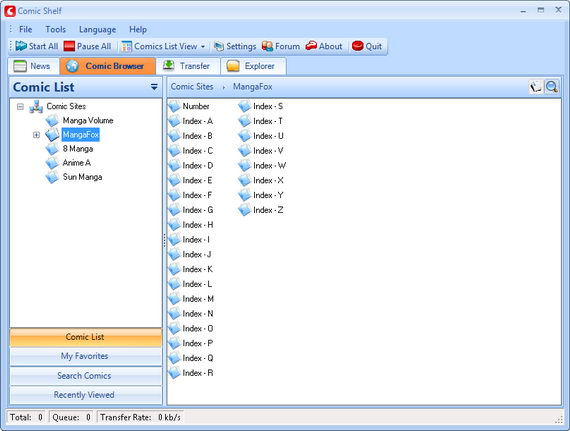Screen dimensions: 570x431
Task: Open the Index - H folder icon
Action: (175, 225)
